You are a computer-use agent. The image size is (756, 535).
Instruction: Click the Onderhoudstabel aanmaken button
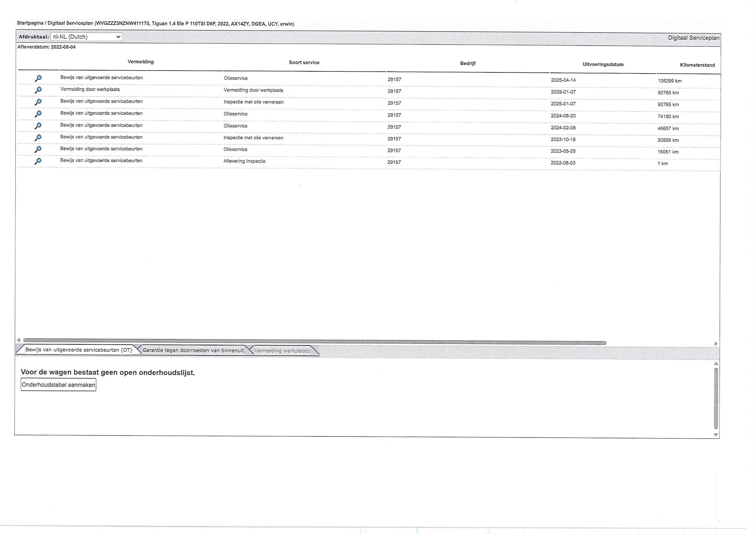(x=58, y=385)
